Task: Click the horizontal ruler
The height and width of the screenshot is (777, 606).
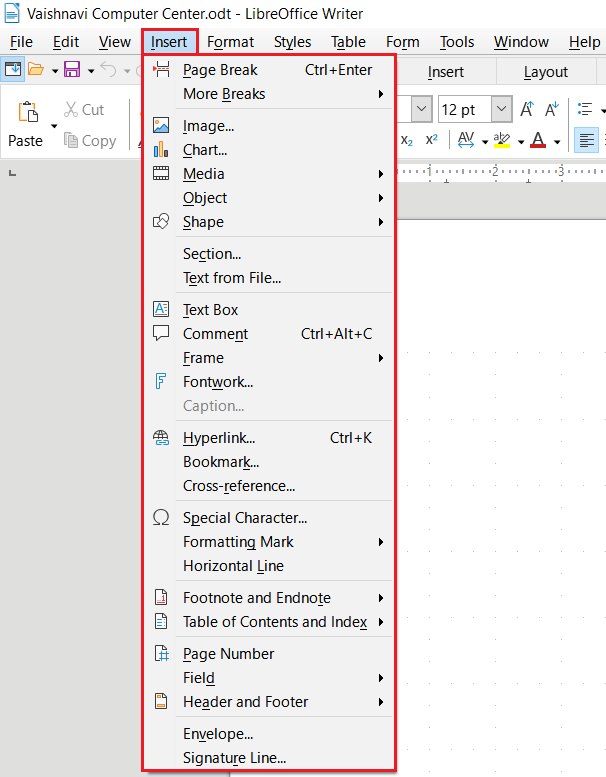Action: point(500,172)
